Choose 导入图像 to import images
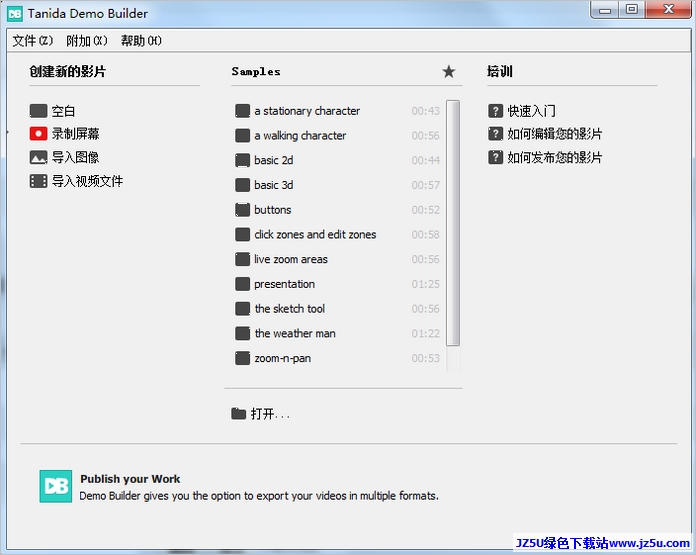This screenshot has width=696, height=555. [75, 157]
